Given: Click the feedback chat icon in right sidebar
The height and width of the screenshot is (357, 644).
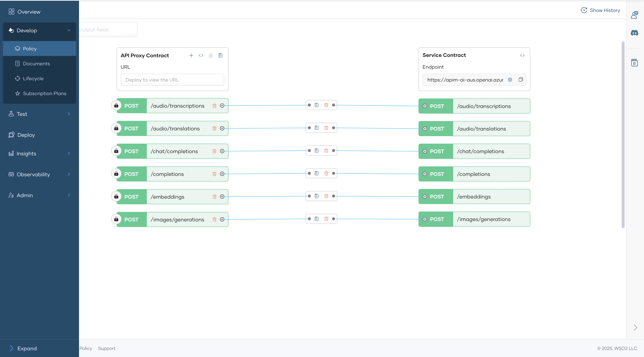Looking at the screenshot, I should pos(634,15).
